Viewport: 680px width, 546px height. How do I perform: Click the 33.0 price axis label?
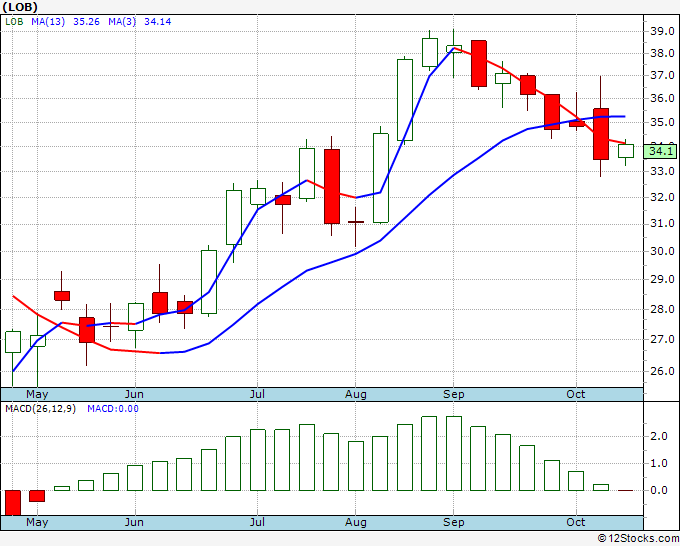[x=662, y=171]
